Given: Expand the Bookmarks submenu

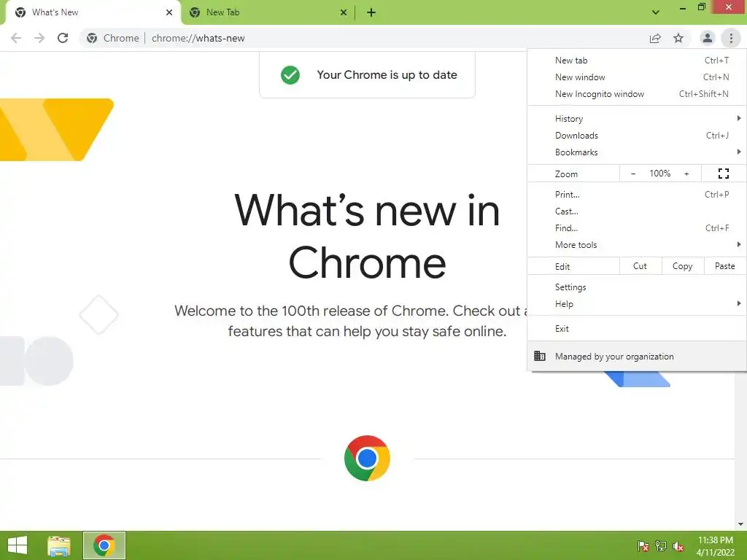Looking at the screenshot, I should tap(637, 152).
